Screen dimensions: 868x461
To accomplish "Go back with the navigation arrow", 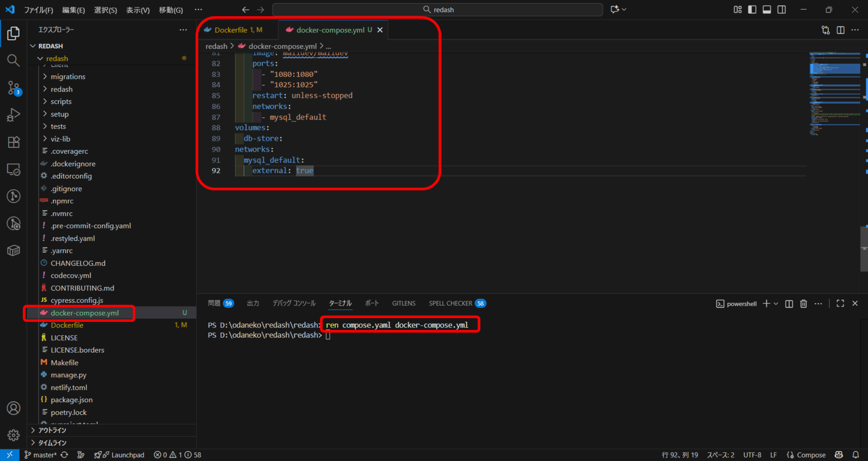I will pyautogui.click(x=245, y=10).
